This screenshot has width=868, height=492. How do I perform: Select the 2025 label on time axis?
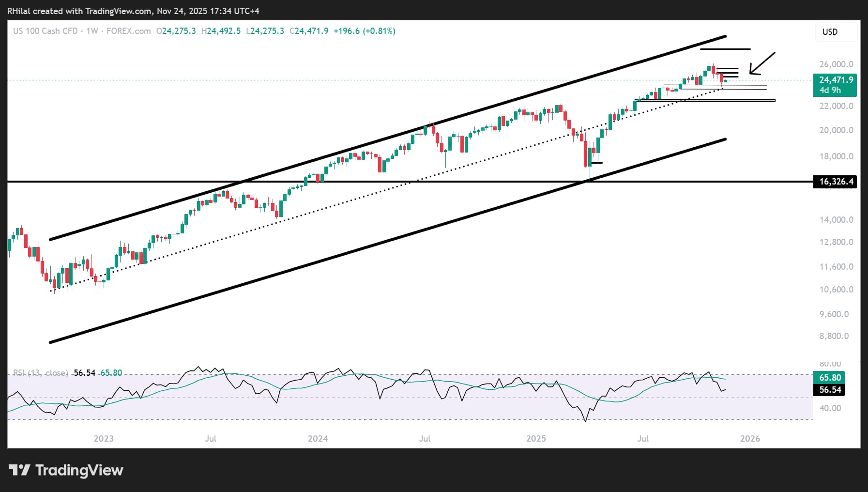click(x=536, y=438)
